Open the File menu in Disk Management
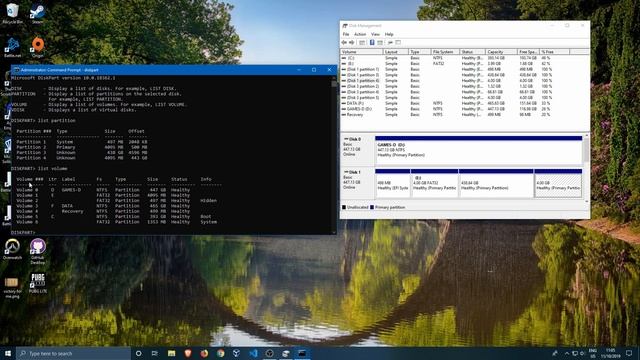This screenshot has height=360, width=640. click(x=346, y=34)
